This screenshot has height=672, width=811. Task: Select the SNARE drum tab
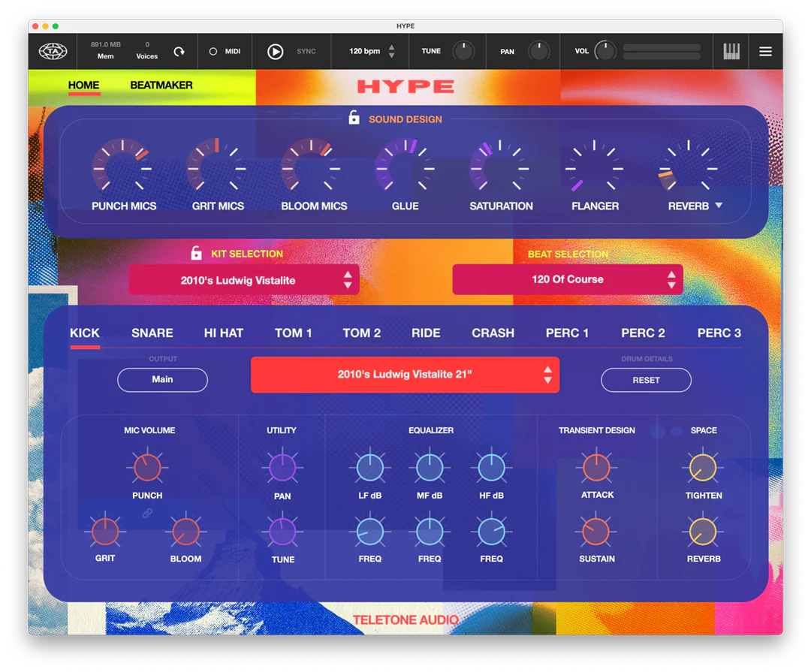152,333
